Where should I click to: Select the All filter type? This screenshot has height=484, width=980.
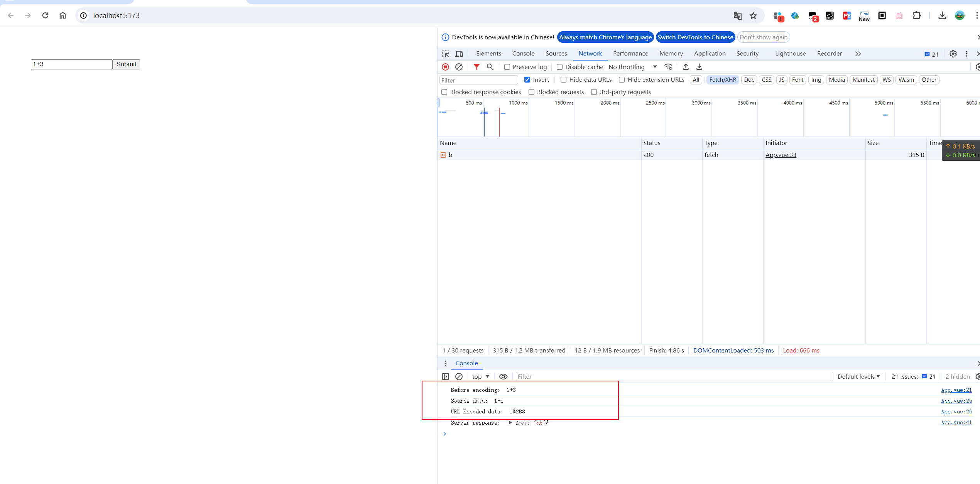click(x=696, y=80)
